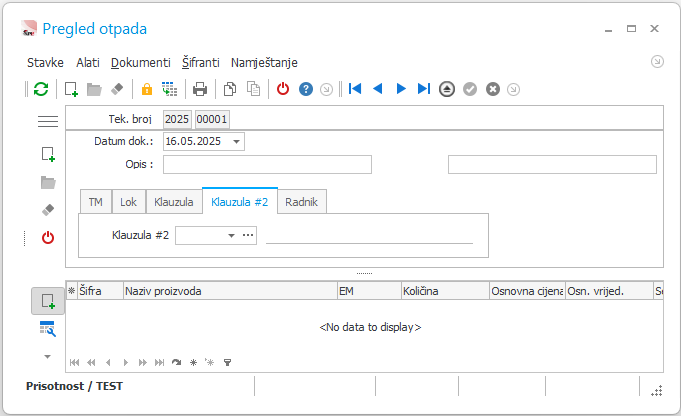Create new document via toolbar icon
The height and width of the screenshot is (416, 681).
point(71,89)
